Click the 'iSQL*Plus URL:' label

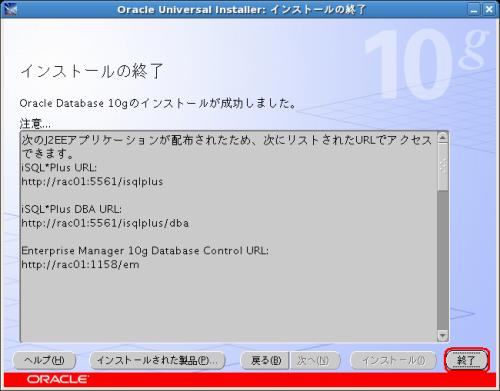point(59,168)
